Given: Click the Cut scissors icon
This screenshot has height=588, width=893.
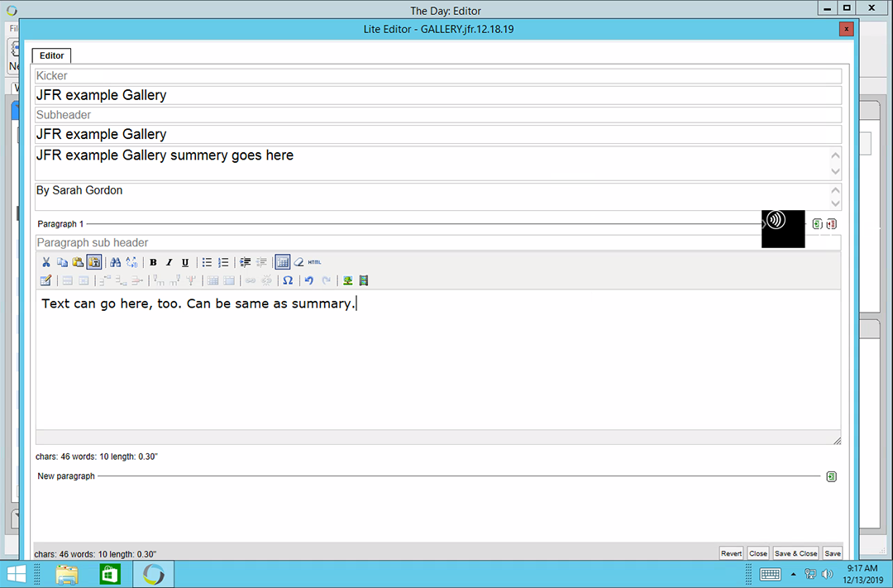Looking at the screenshot, I should point(46,262).
